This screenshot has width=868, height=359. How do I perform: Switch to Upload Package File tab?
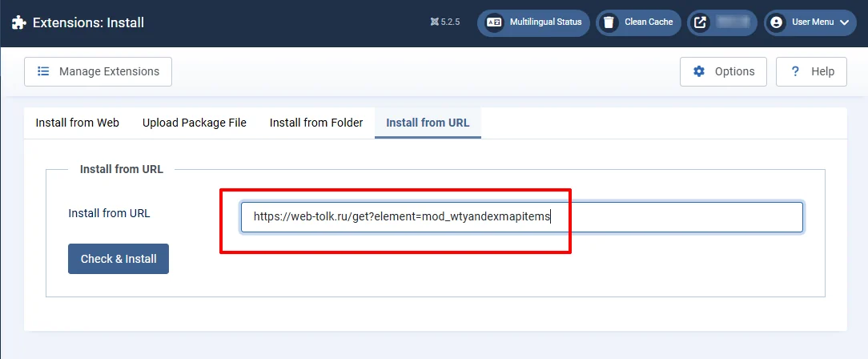pyautogui.click(x=195, y=123)
